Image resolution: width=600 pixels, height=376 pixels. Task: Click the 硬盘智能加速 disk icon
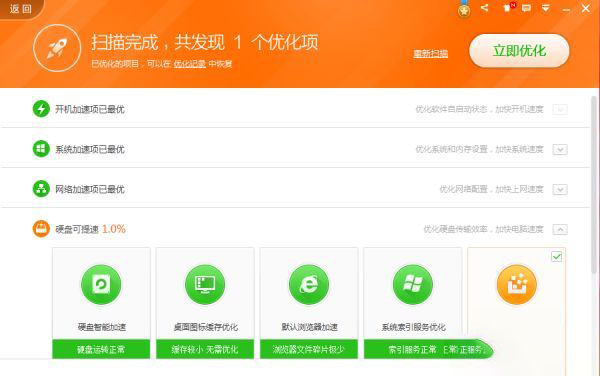101,285
